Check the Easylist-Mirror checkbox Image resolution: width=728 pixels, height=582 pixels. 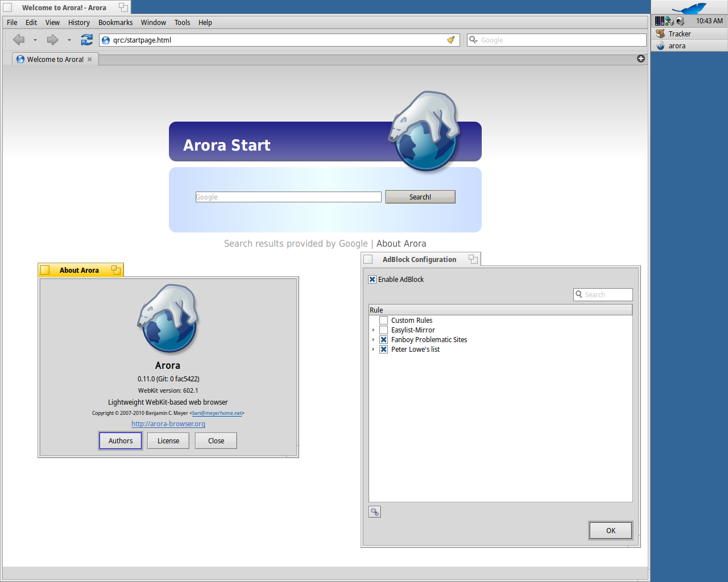384,330
